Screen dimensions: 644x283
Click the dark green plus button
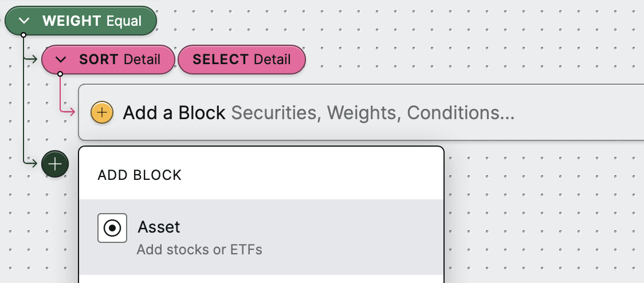pos(55,164)
